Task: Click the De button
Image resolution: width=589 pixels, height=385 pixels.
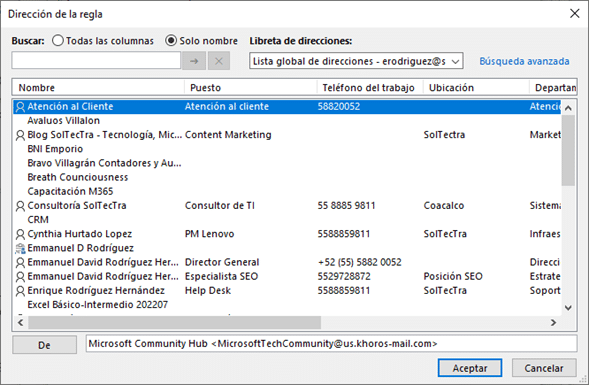Action: click(x=44, y=345)
